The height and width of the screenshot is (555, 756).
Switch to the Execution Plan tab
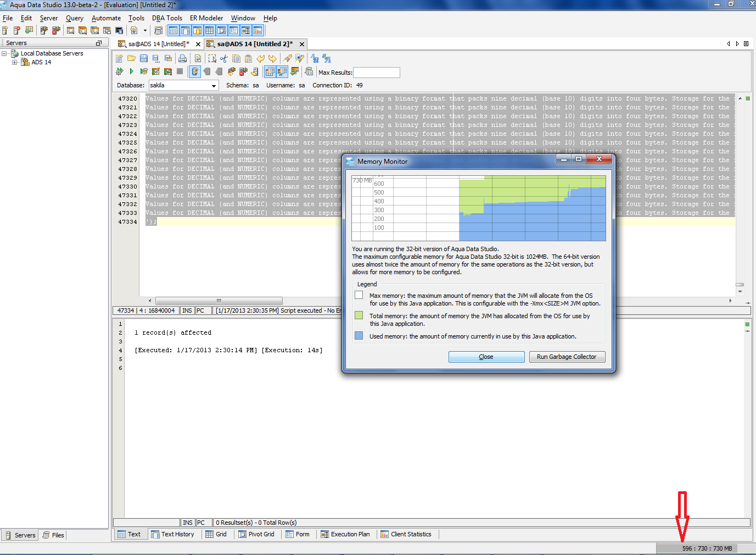tap(345, 534)
